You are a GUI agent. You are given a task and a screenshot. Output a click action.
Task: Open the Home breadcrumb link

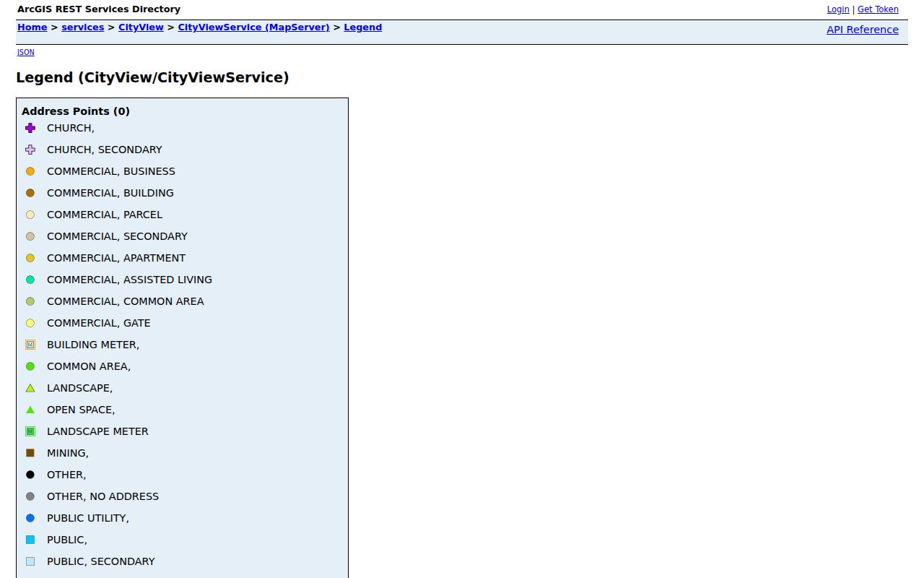32,27
